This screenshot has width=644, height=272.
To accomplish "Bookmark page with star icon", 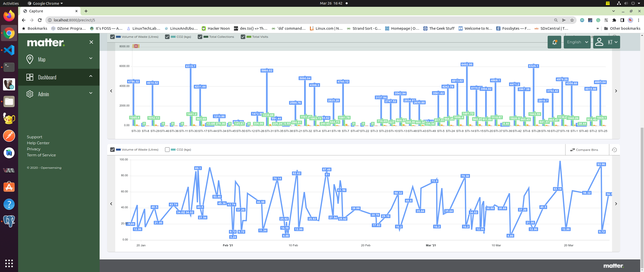I will [x=572, y=20].
